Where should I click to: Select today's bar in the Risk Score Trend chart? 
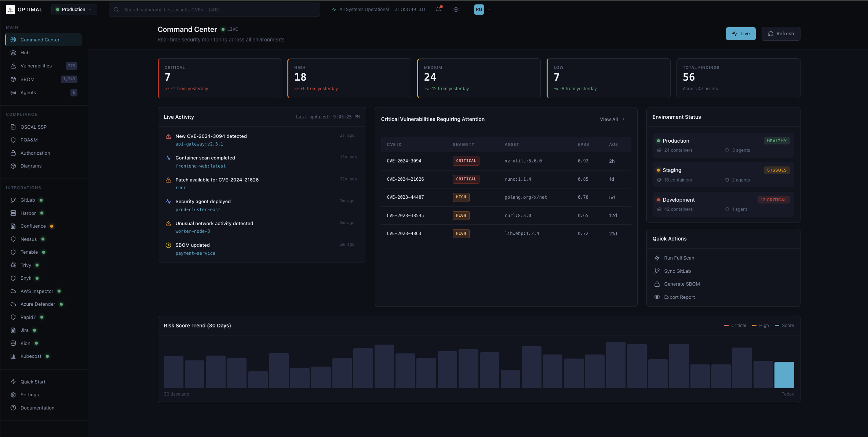[x=784, y=375]
